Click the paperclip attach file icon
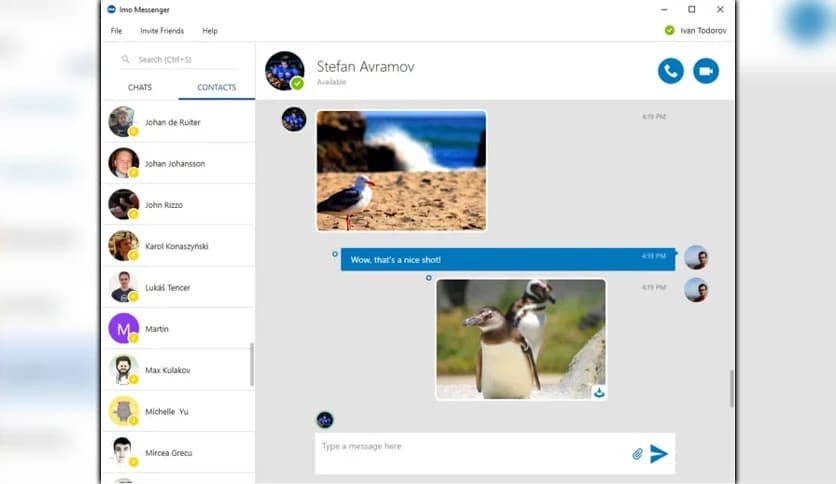 click(637, 454)
